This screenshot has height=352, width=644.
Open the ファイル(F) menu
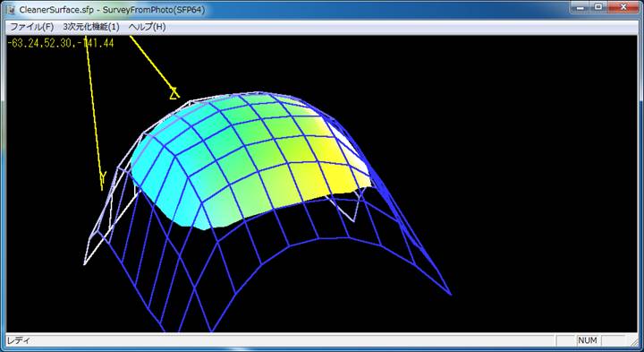[x=31, y=27]
